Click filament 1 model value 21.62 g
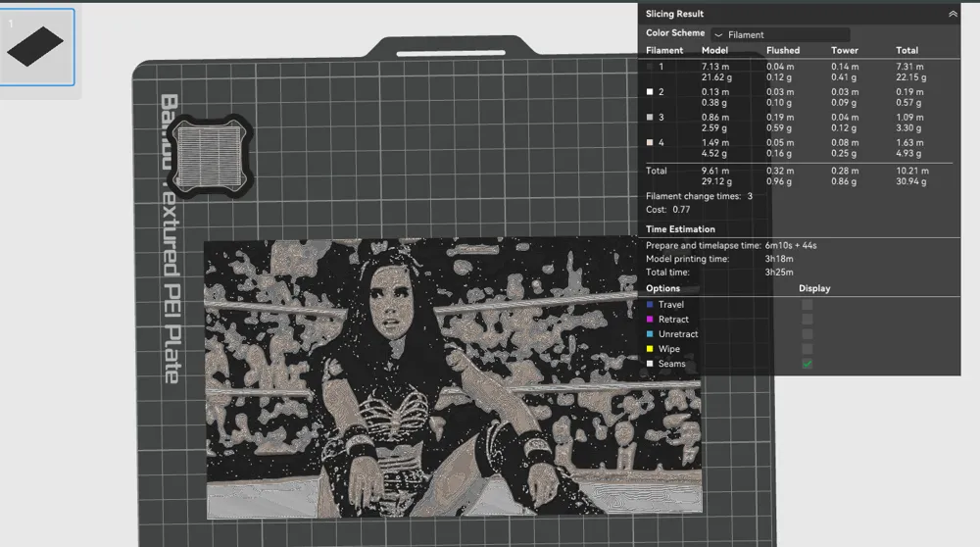This screenshot has height=547, width=980. (x=716, y=77)
